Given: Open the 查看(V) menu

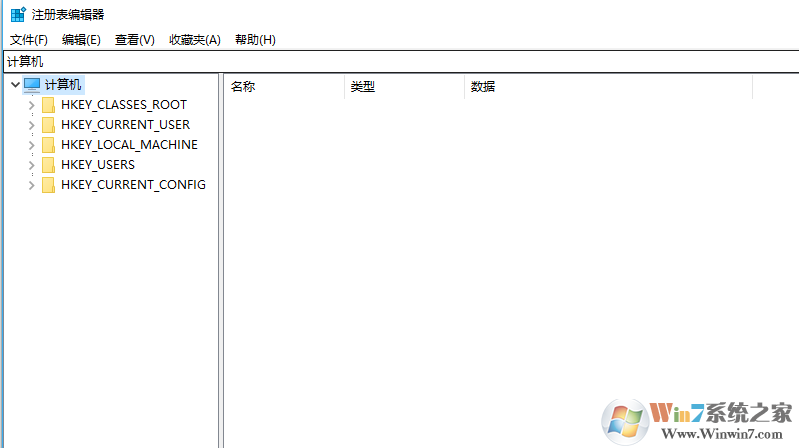Looking at the screenshot, I should pos(135,40).
